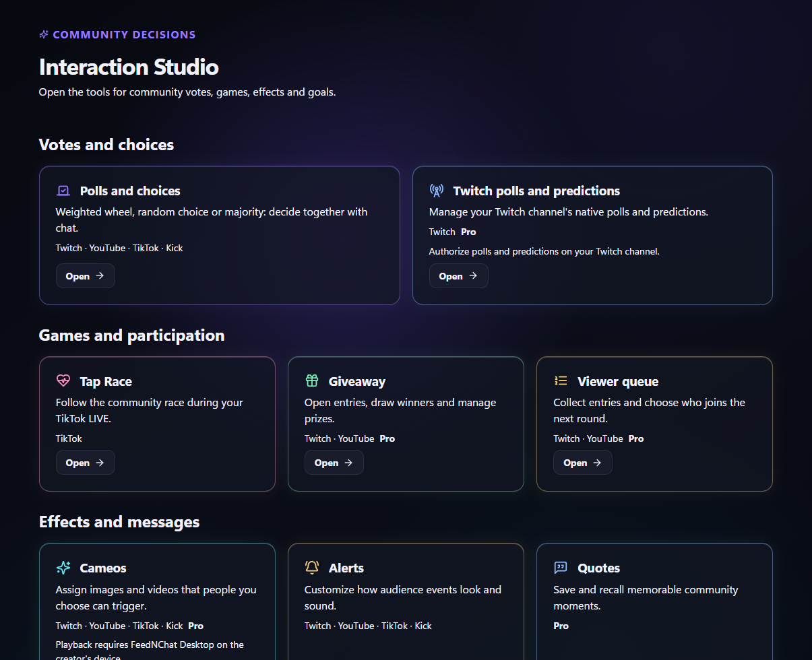Click the Twitch polls and predictions title

[x=536, y=191]
